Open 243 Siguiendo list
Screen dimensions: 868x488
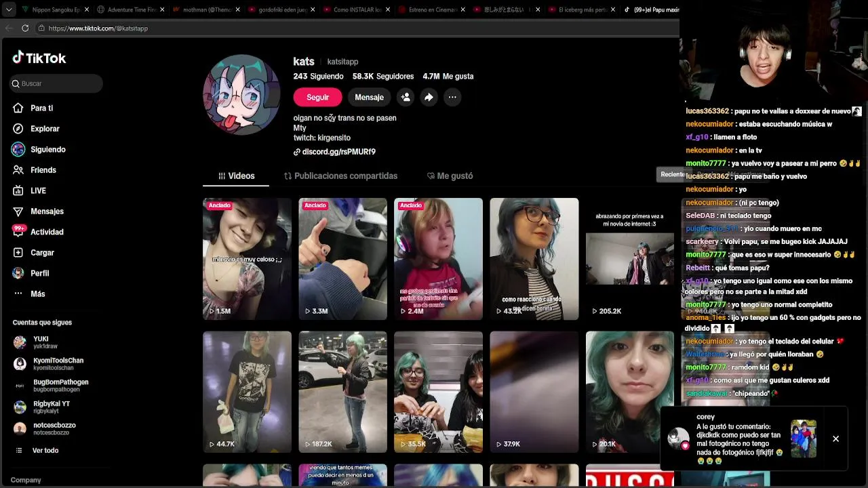(x=318, y=77)
